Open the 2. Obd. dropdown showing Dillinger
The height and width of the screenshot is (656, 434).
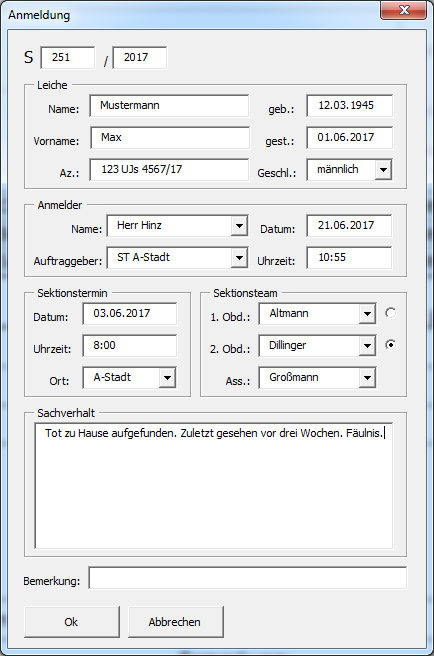367,346
